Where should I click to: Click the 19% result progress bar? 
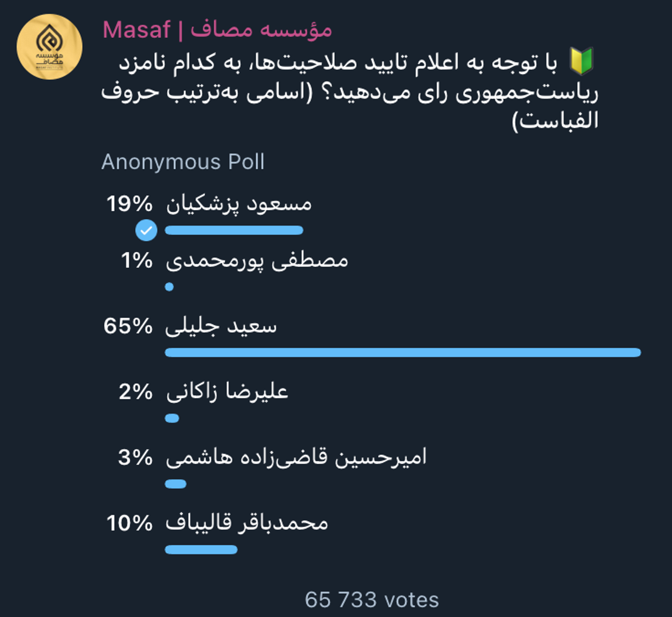coord(234,230)
